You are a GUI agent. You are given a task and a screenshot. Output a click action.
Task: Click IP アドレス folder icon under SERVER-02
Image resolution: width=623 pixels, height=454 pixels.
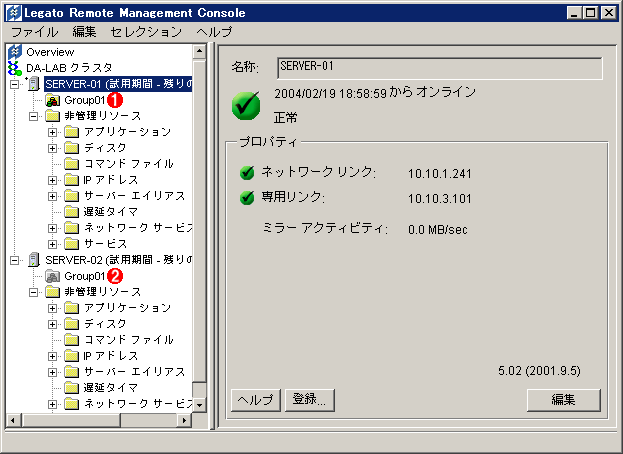pyautogui.click(x=72, y=356)
